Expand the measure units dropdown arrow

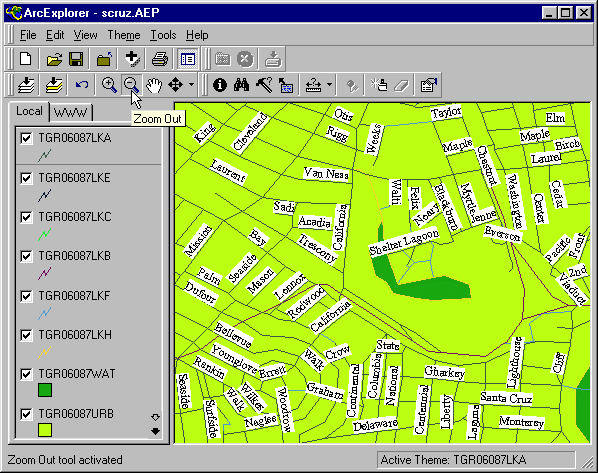pyautogui.click(x=330, y=85)
